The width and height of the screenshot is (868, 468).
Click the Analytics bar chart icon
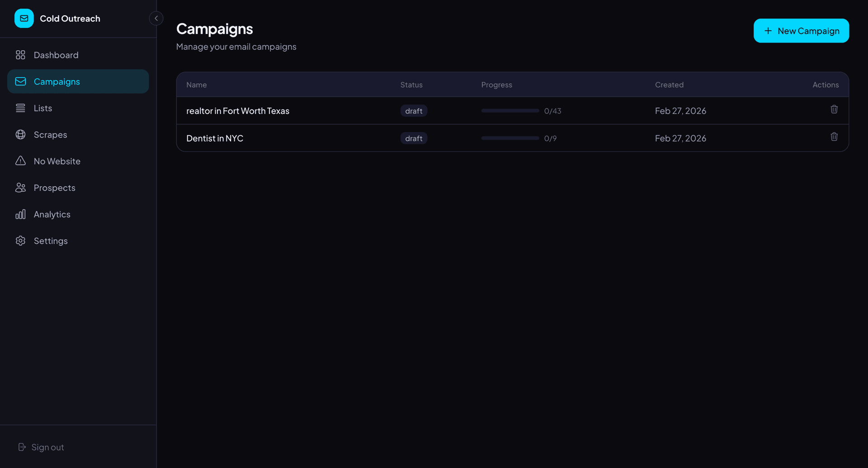(20, 214)
